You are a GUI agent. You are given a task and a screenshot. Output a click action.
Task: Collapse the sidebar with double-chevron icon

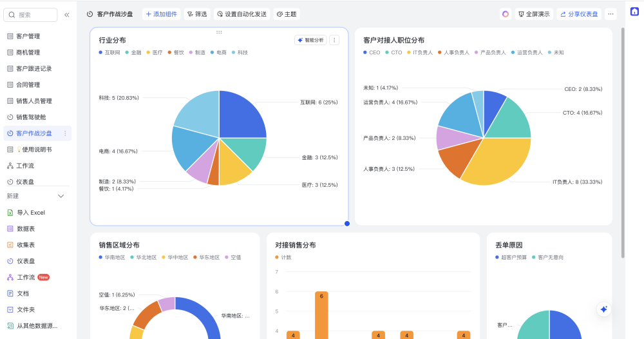tap(67, 15)
